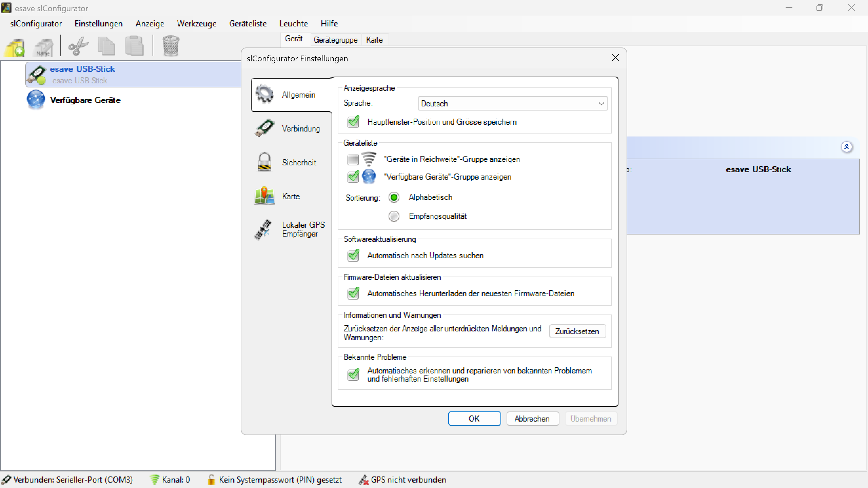Click the trash bin delete icon
Image resolution: width=868 pixels, height=488 pixels.
[171, 46]
